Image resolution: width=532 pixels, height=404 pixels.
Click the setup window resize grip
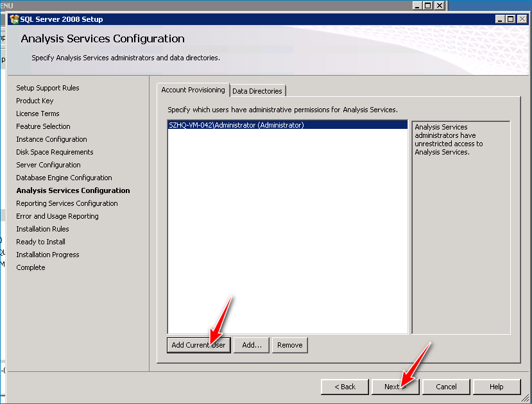(524, 398)
